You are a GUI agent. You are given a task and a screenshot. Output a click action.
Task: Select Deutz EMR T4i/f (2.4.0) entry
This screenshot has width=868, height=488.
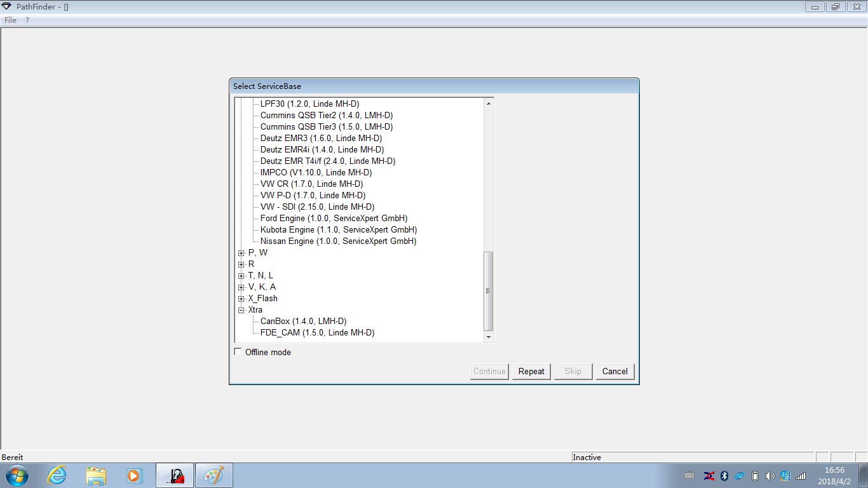(x=328, y=161)
